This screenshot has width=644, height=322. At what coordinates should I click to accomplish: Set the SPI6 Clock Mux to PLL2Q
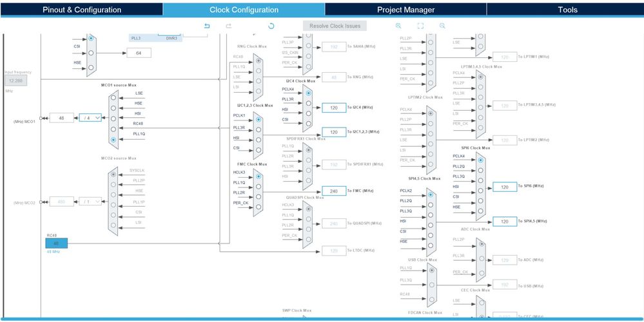[480, 170]
